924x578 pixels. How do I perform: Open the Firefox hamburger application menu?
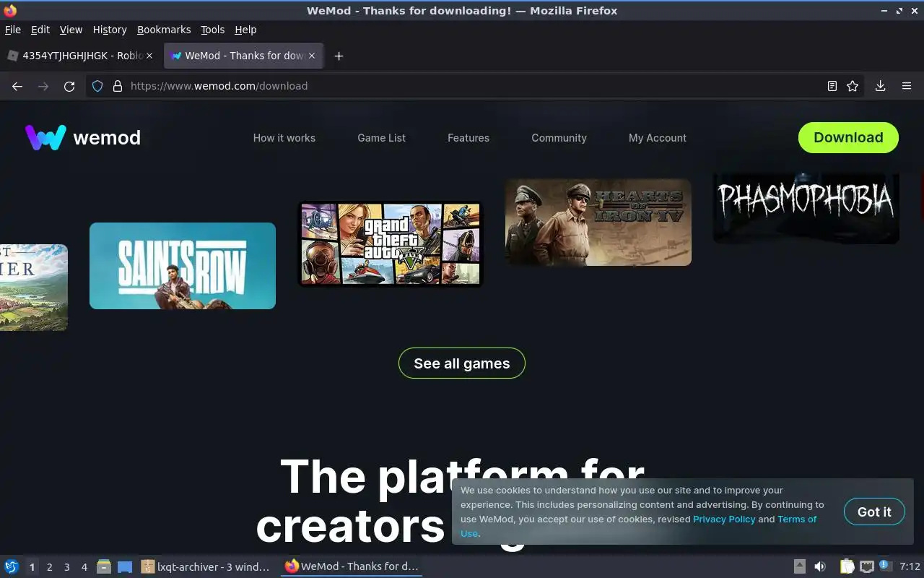point(907,86)
